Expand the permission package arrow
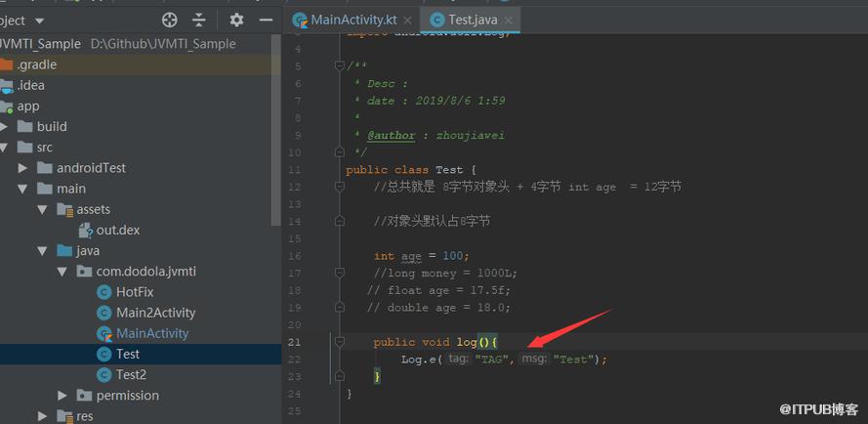The width and height of the screenshot is (868, 424). [62, 396]
